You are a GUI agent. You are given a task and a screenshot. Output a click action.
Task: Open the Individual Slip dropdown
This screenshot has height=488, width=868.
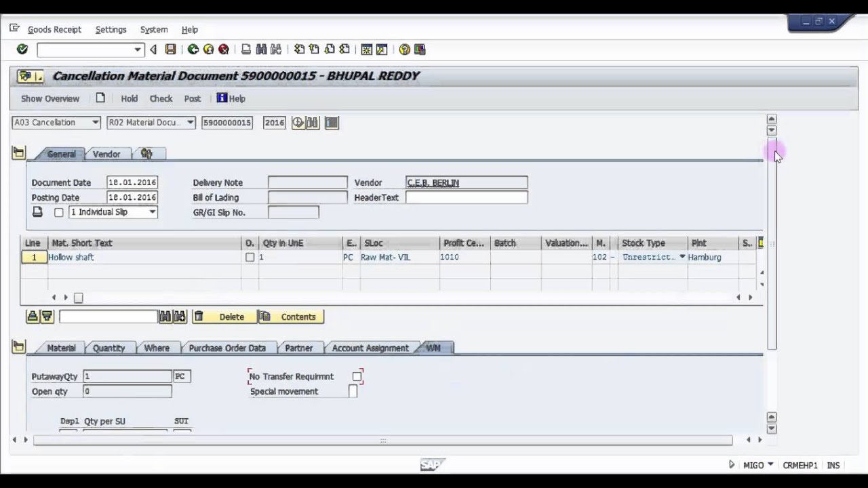153,212
